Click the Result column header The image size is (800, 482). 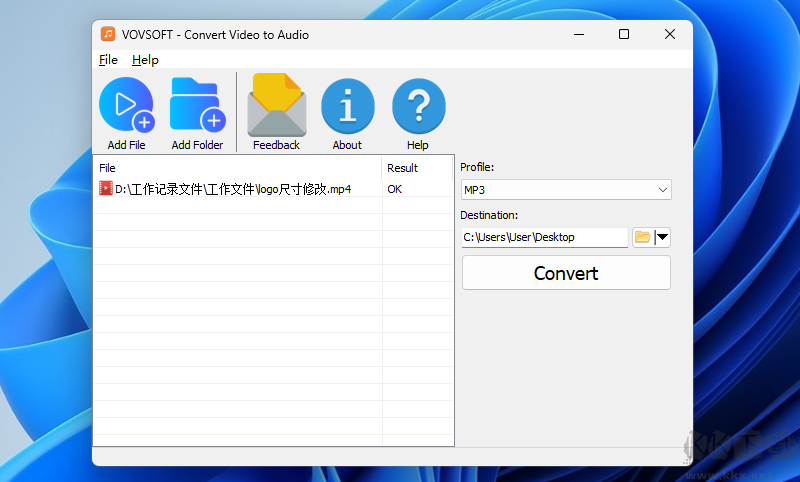(x=417, y=168)
